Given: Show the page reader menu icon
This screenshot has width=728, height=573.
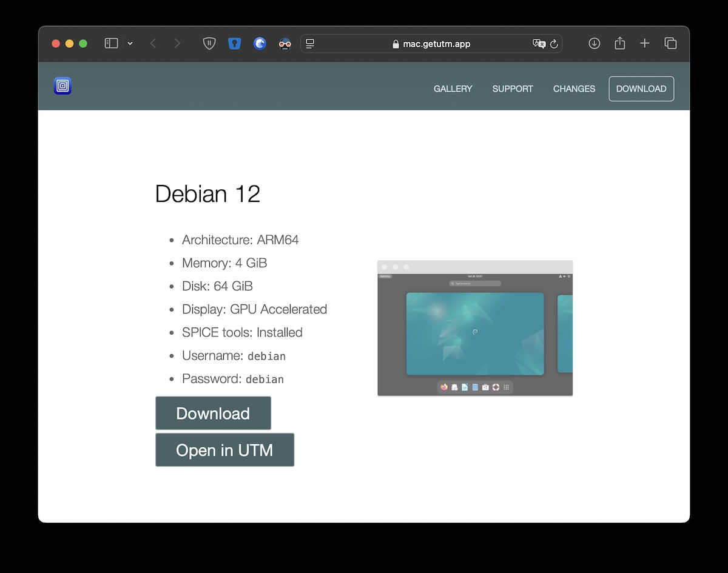Looking at the screenshot, I should pyautogui.click(x=310, y=44).
